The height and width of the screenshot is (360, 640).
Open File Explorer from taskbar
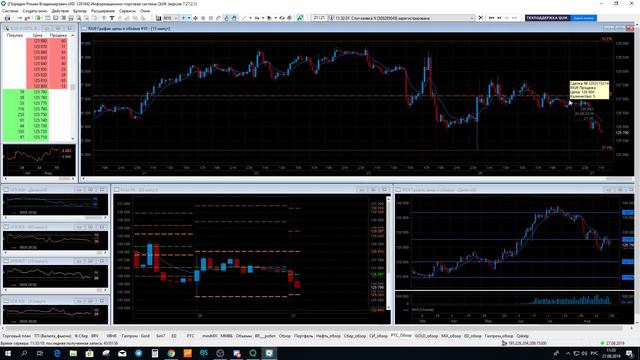[73, 353]
